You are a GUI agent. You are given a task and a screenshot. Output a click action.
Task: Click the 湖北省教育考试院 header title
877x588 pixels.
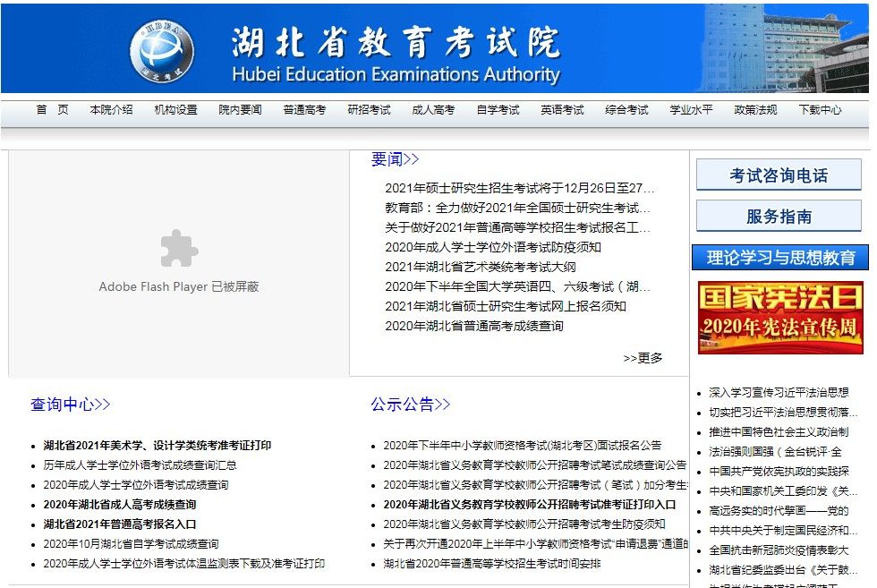pos(396,43)
